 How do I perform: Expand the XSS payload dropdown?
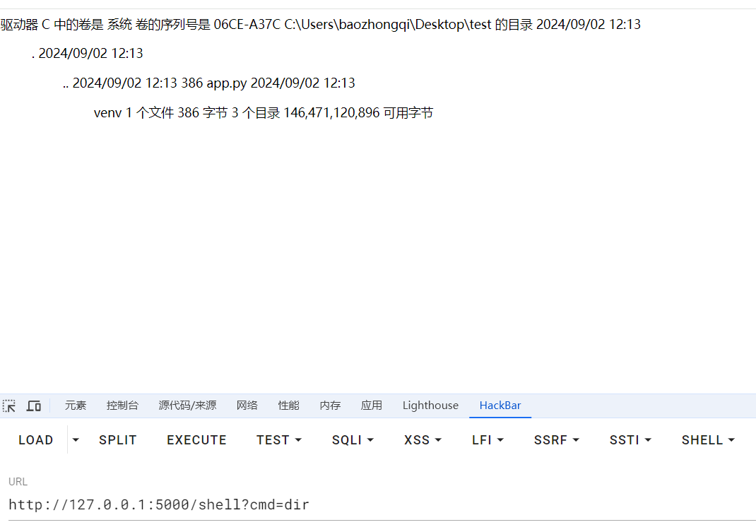point(423,440)
